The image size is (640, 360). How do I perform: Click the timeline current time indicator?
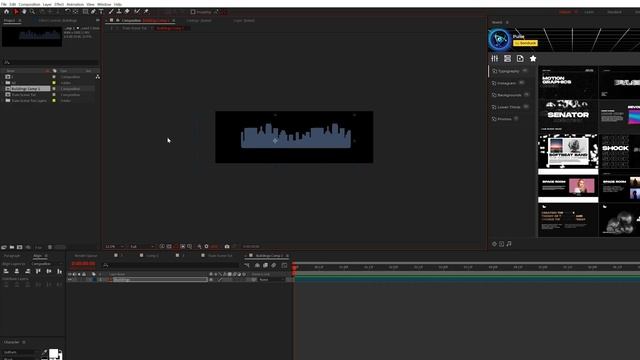[295, 267]
